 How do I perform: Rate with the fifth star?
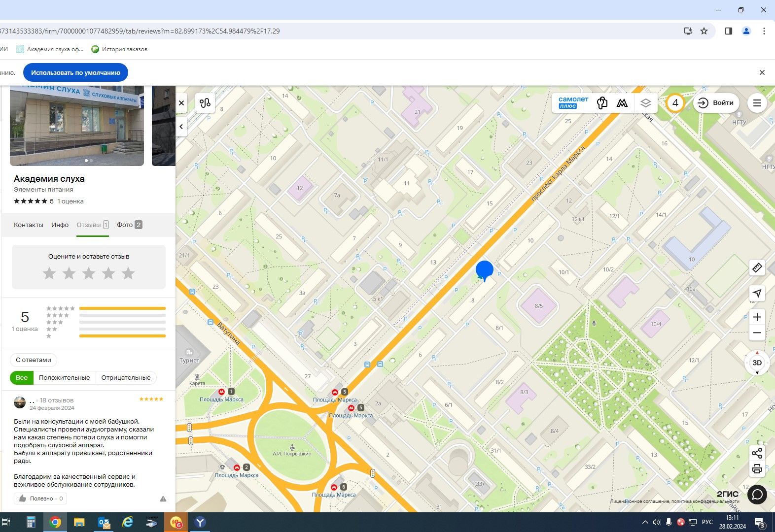(128, 273)
